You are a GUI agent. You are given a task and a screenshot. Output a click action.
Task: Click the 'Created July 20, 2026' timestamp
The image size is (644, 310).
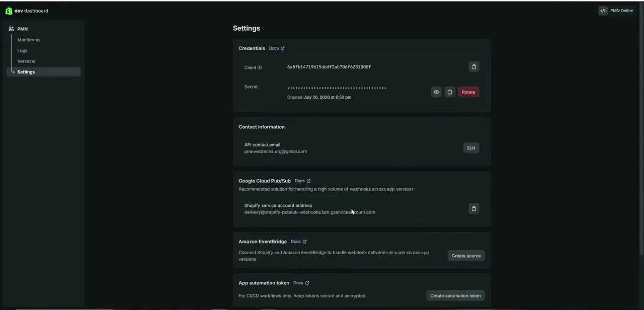click(x=319, y=97)
